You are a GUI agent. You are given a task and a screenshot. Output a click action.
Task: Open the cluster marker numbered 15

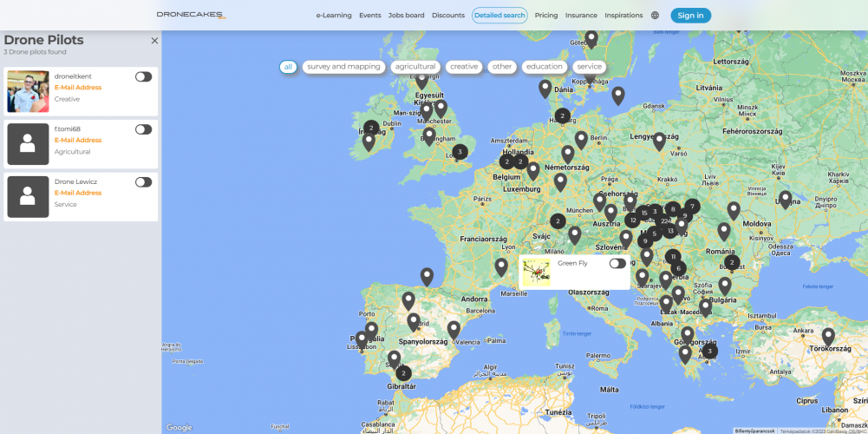point(643,213)
